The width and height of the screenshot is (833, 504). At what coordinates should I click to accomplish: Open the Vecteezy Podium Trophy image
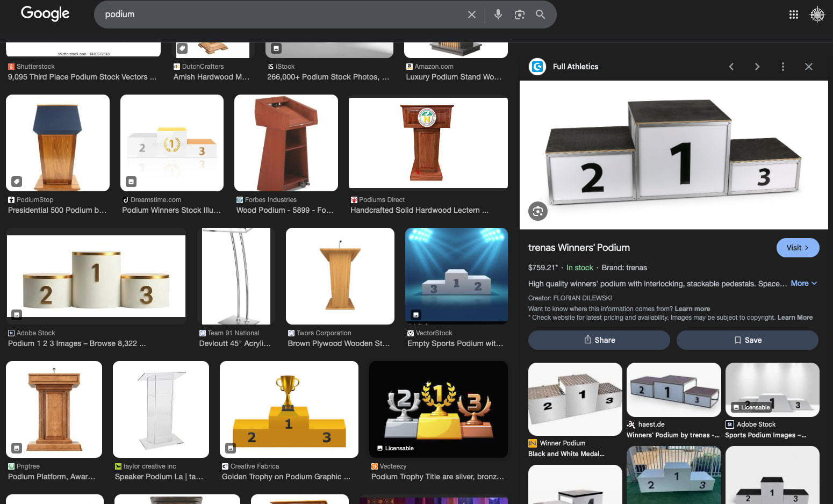pyautogui.click(x=438, y=409)
